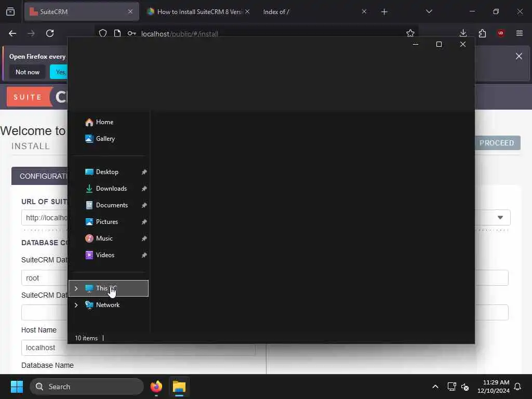Open Firefox downloads panel
This screenshot has width=532, height=399.
click(x=463, y=33)
